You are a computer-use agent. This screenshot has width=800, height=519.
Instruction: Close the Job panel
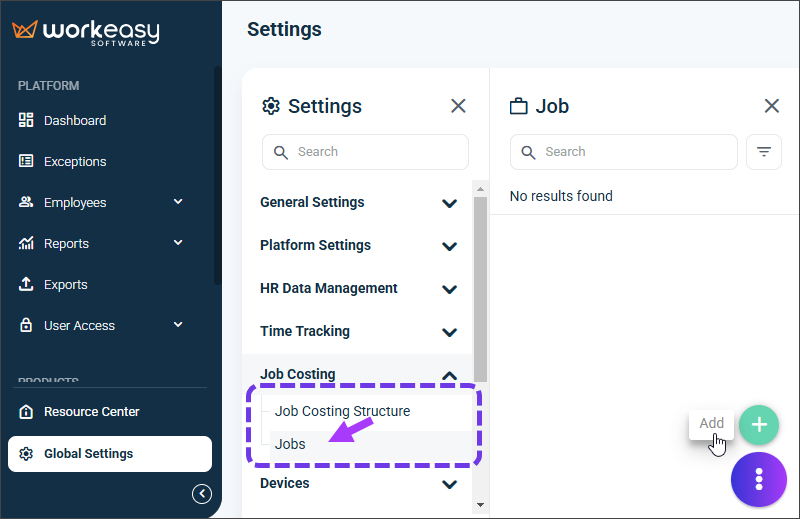pos(771,106)
